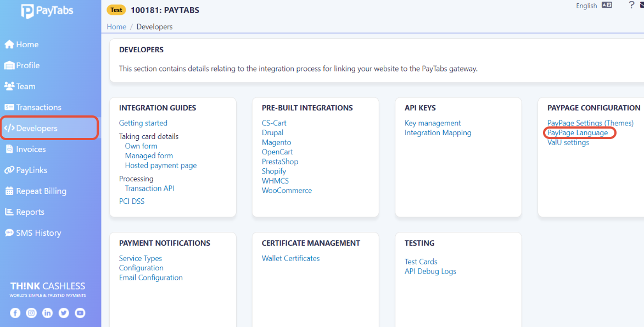Image resolution: width=644 pixels, height=327 pixels.
Task: Open the Key management link
Action: pyautogui.click(x=433, y=123)
